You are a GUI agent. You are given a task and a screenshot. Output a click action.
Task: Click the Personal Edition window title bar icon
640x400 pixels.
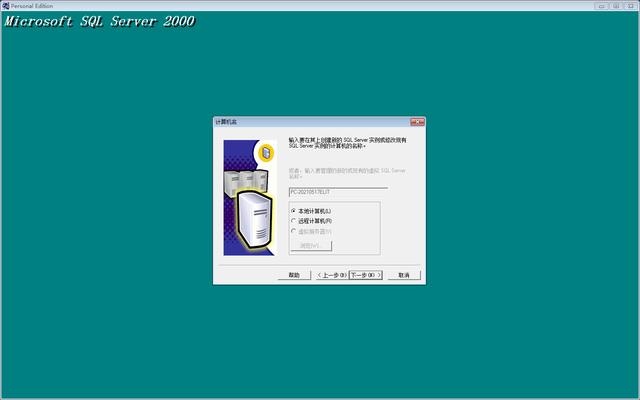point(5,6)
